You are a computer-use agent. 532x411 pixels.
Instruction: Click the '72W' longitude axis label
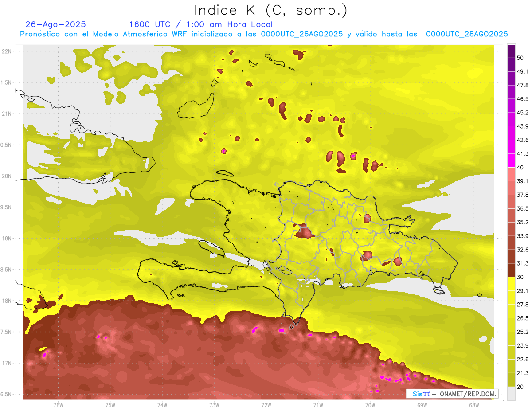point(266,405)
